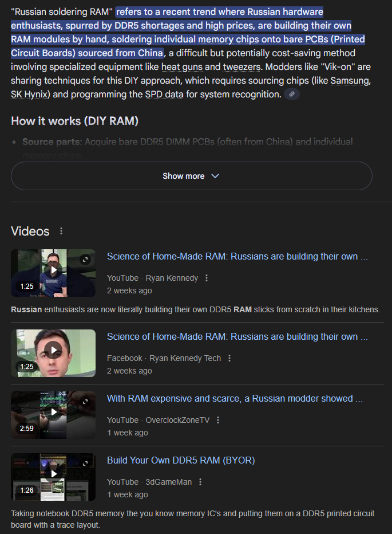Open 'With RAM expensive and scarce' video link
This screenshot has width=392, height=534.
pyautogui.click(x=235, y=398)
